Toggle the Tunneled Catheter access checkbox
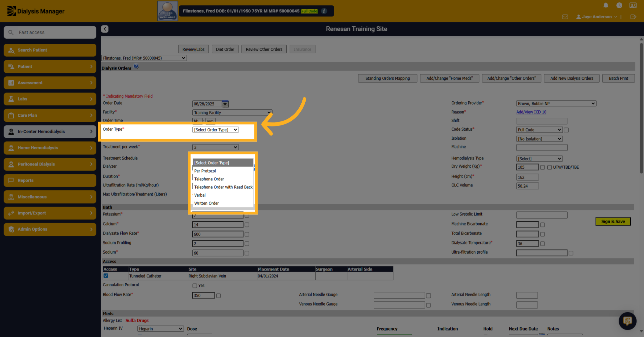644x337 pixels. 106,276
